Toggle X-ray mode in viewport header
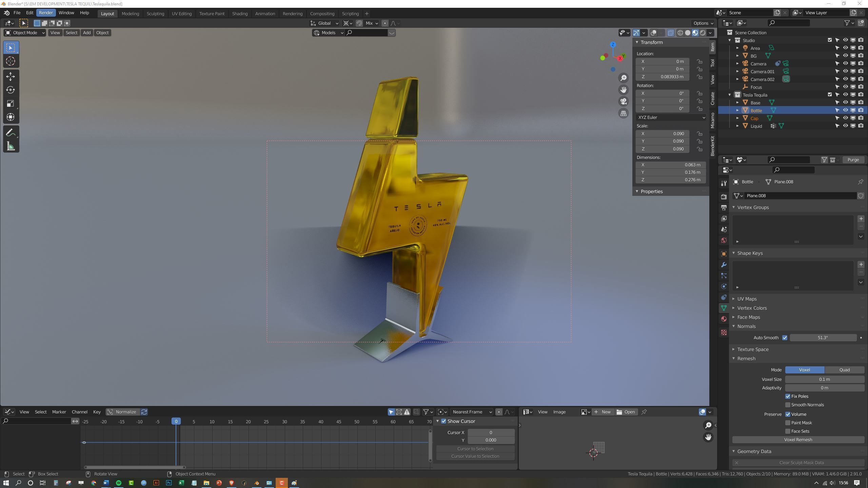 (671, 33)
